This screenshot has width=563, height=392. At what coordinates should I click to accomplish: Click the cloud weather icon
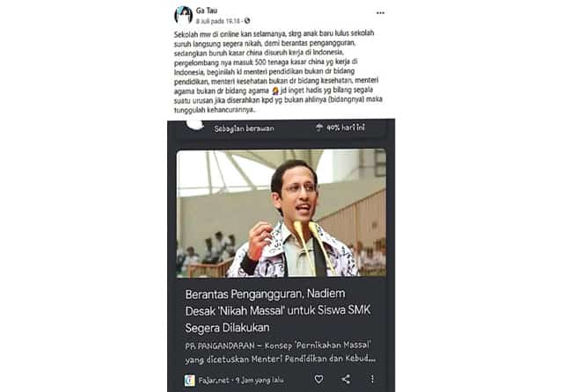(x=195, y=125)
